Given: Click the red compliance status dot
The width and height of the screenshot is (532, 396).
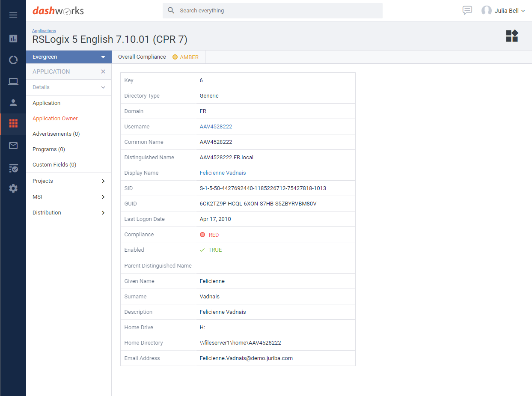Looking at the screenshot, I should [x=202, y=235].
